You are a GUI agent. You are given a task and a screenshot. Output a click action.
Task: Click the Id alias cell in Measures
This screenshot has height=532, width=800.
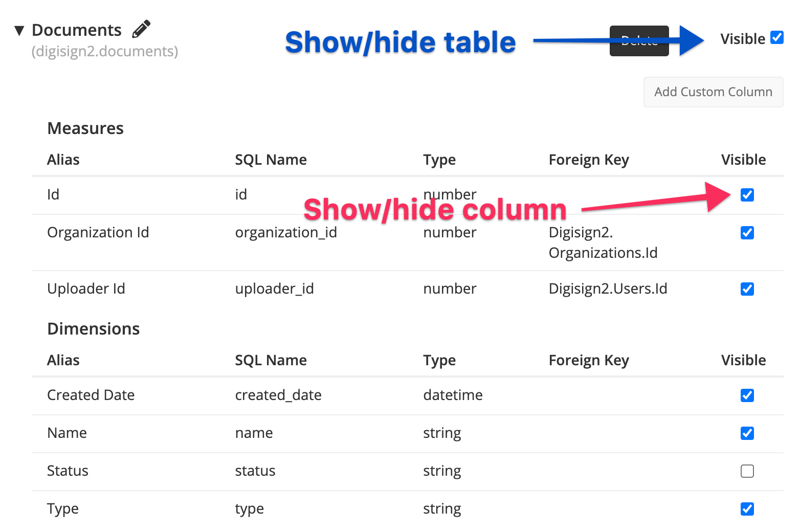point(53,195)
